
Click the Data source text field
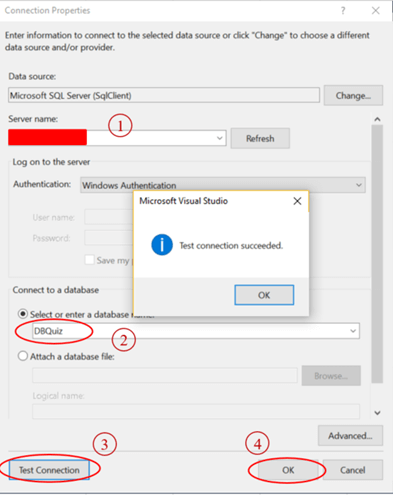(x=164, y=96)
